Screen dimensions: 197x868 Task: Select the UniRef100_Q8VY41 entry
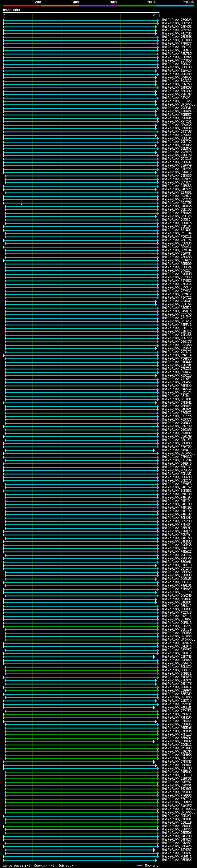coord(176,30)
